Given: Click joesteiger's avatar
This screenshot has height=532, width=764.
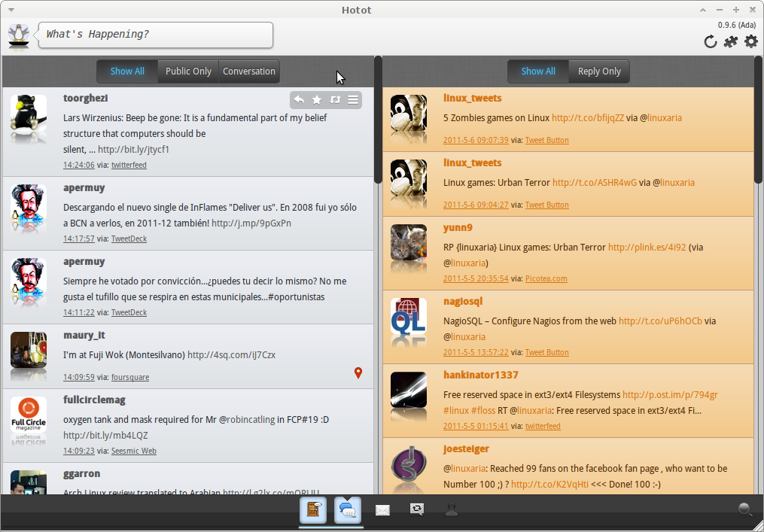Looking at the screenshot, I should click(409, 464).
